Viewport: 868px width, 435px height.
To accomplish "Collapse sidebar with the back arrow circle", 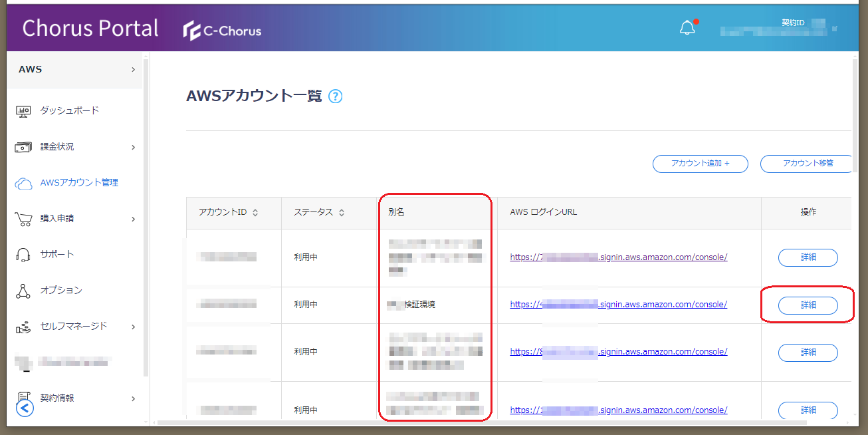I will pyautogui.click(x=25, y=408).
